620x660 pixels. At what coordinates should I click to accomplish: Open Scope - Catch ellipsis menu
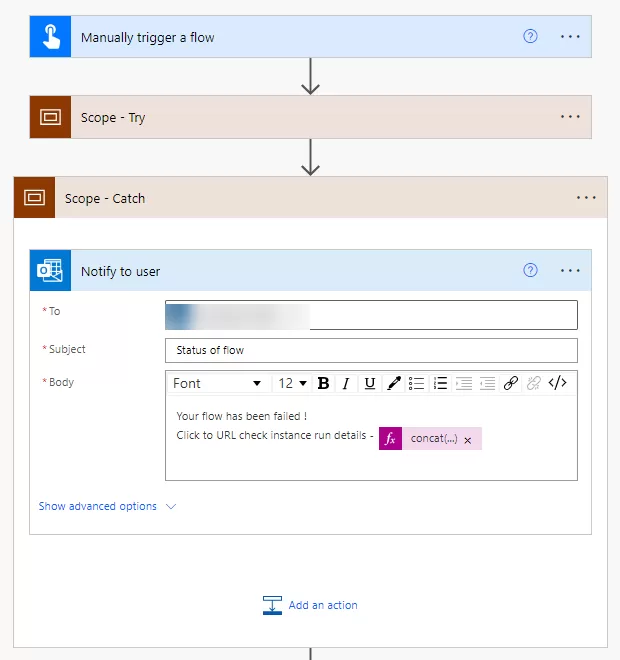(586, 198)
